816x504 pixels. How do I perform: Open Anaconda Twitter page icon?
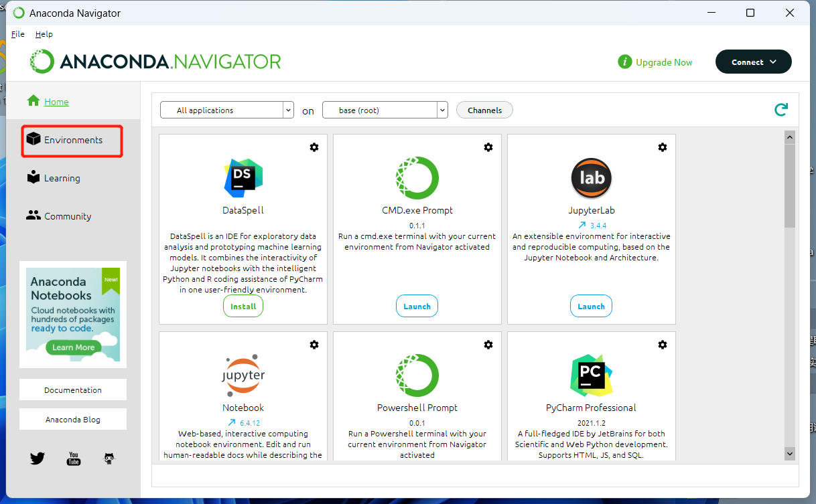[38, 458]
